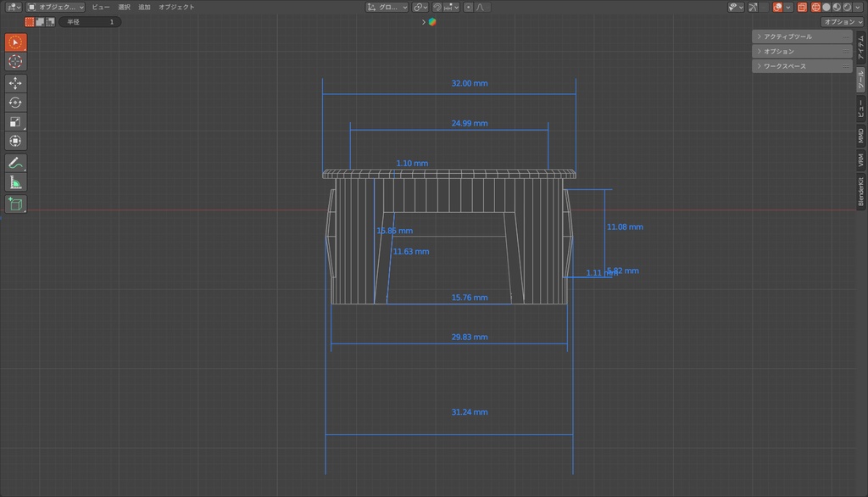Viewport: 868px width, 497px height.
Task: Open the overlays options dropdown
Action: (788, 7)
